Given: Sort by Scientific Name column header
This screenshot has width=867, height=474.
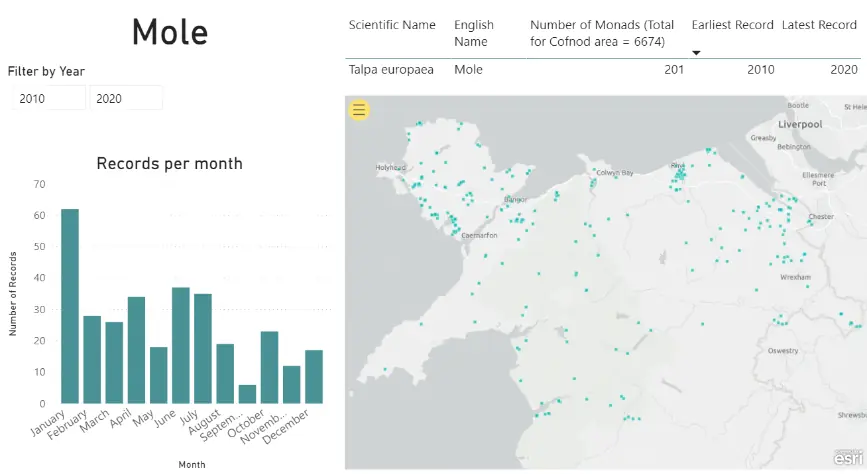Looking at the screenshot, I should 392,25.
